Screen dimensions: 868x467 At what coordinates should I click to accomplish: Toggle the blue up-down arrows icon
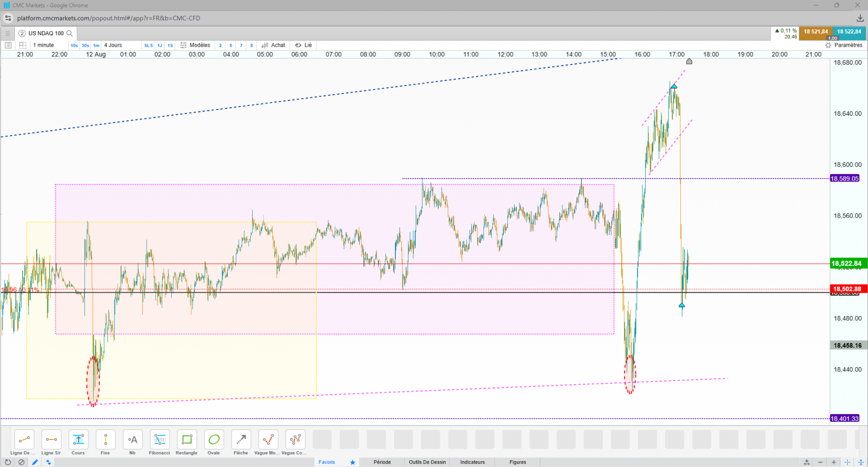[x=48, y=462]
